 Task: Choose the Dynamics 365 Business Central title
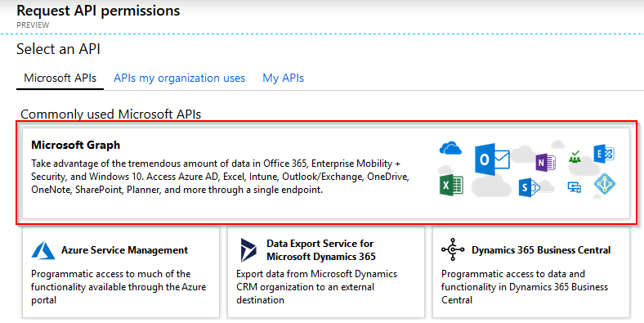541,250
